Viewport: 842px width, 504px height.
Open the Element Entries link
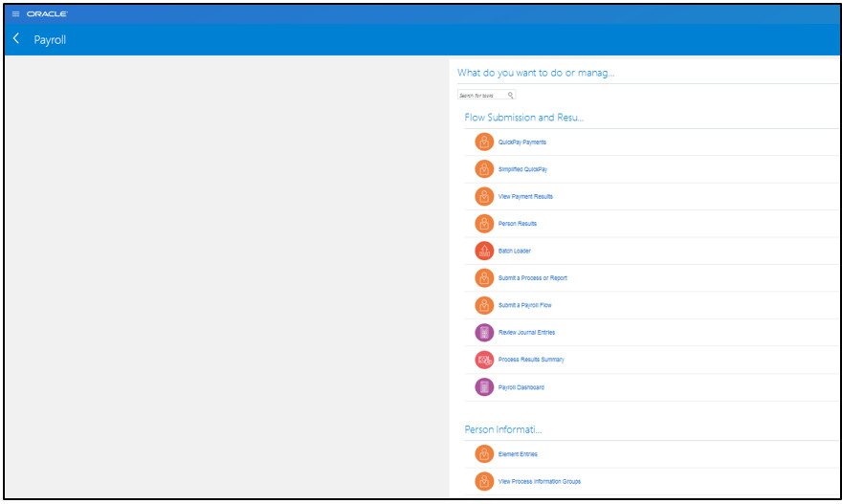tap(518, 454)
